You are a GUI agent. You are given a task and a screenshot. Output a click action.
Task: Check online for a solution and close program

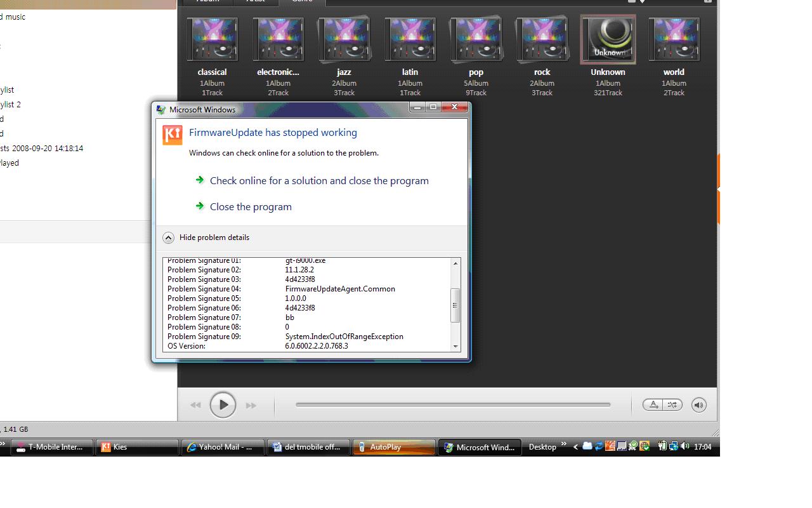319,181
